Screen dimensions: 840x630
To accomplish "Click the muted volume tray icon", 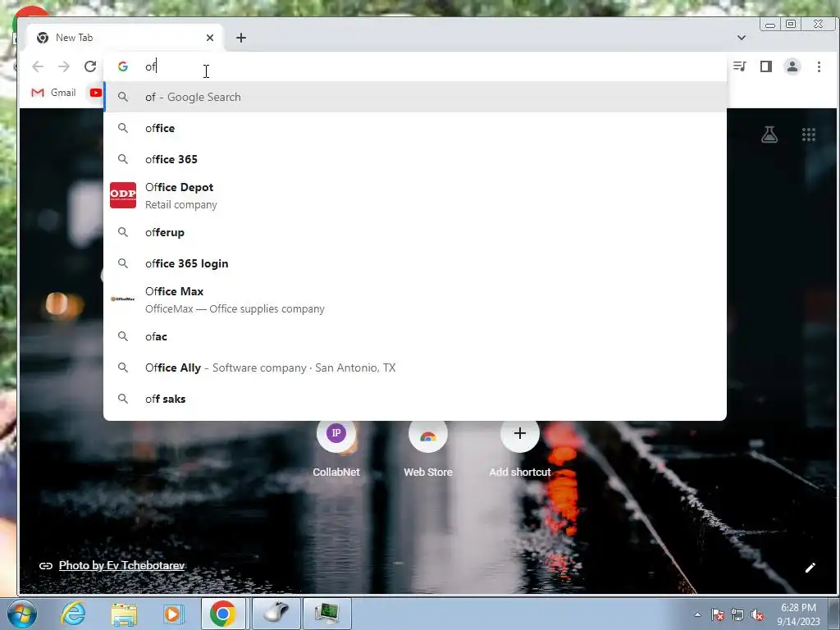I will [x=757, y=614].
